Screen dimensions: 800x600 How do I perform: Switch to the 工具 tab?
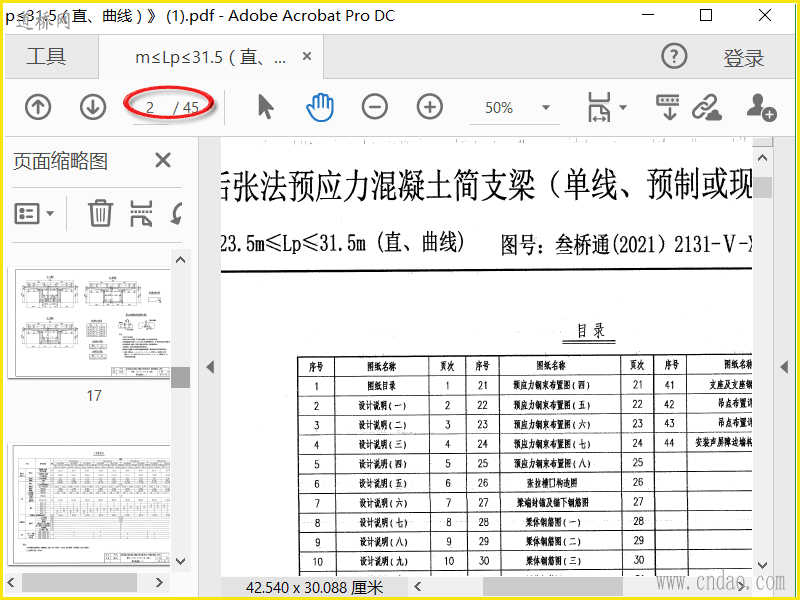click(x=46, y=56)
